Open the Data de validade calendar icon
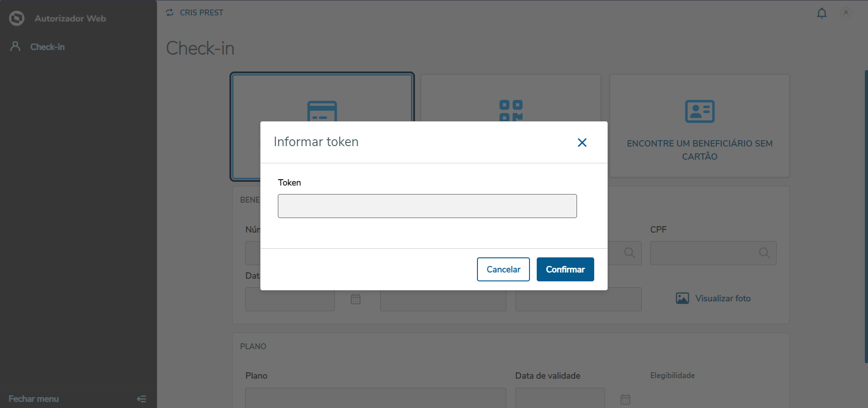Screen dimensions: 868x408 click(x=625, y=399)
